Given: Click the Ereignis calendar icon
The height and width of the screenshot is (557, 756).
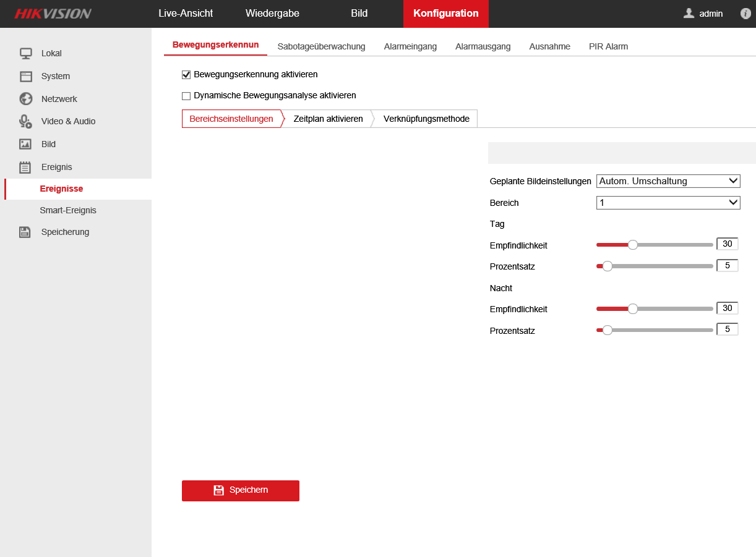Looking at the screenshot, I should click(25, 168).
